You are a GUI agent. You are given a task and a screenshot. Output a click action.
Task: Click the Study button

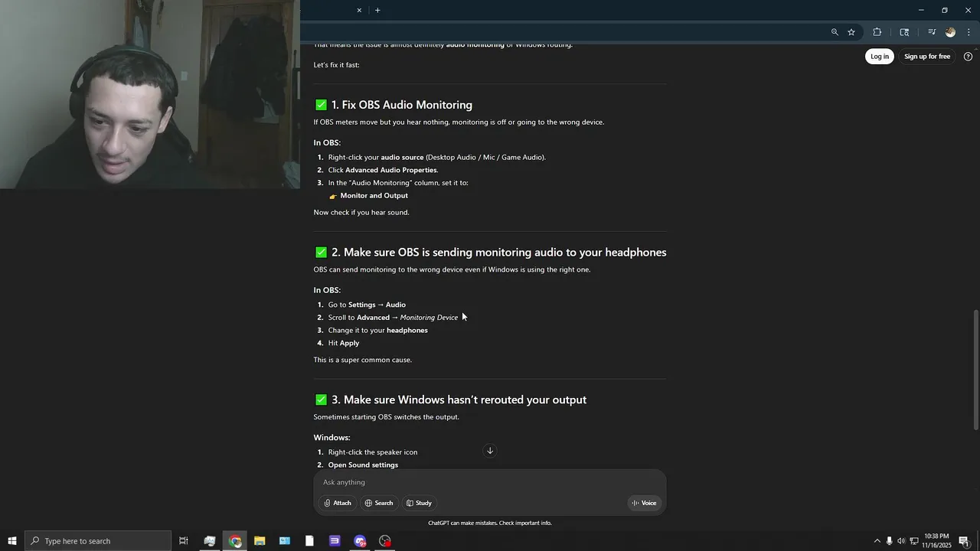point(420,503)
